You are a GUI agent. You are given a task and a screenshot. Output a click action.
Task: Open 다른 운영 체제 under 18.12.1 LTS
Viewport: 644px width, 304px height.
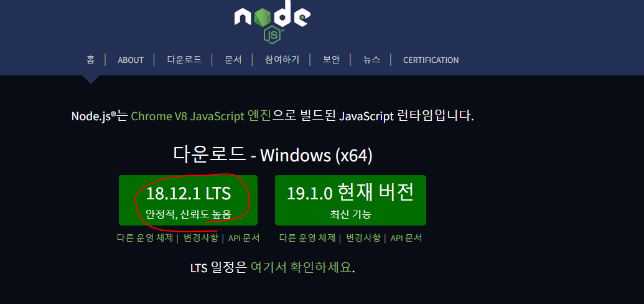(145, 238)
